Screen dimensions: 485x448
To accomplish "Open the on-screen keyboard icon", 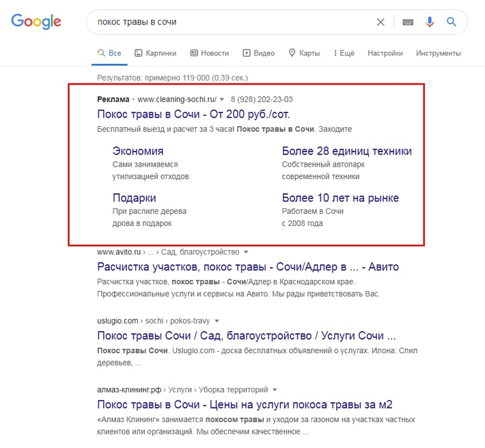I will tap(408, 22).
